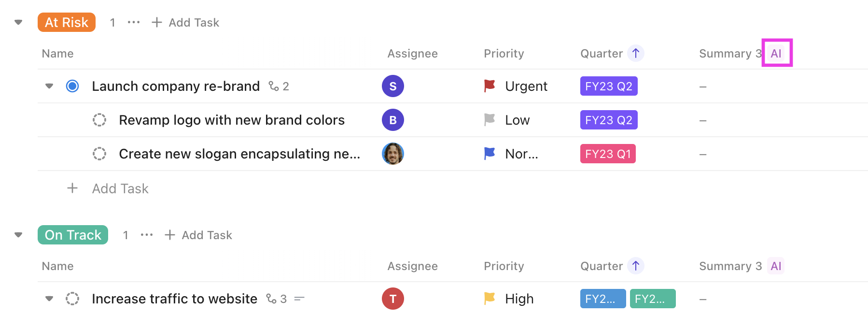Select the red Urgent priority flag
This screenshot has width=868, height=315.
[x=489, y=86]
